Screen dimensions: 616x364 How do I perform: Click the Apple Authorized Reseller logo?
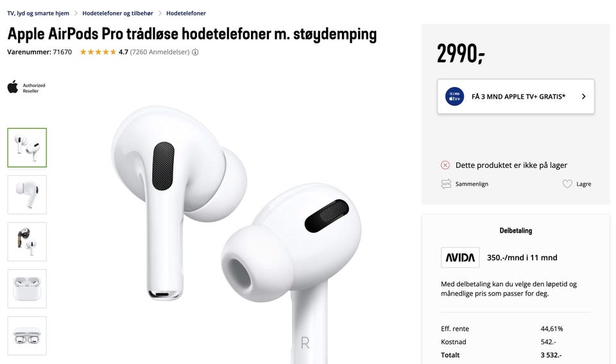26,87
